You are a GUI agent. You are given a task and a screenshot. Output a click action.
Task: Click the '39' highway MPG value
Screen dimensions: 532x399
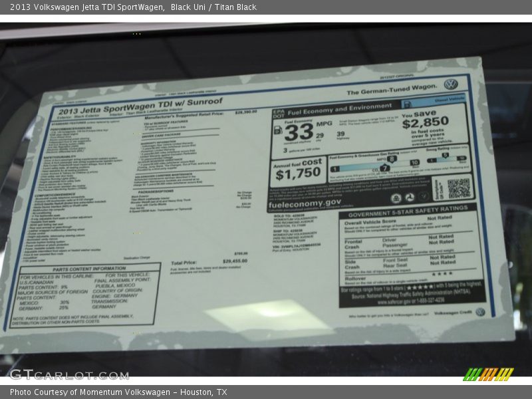[340, 134]
